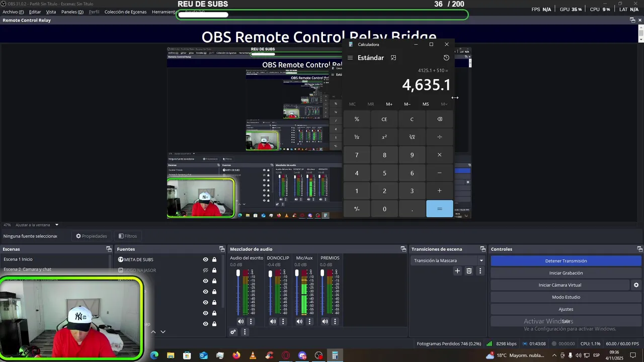This screenshot has width=644, height=362.
Task: Open the Editar menu
Action: pos(35,12)
